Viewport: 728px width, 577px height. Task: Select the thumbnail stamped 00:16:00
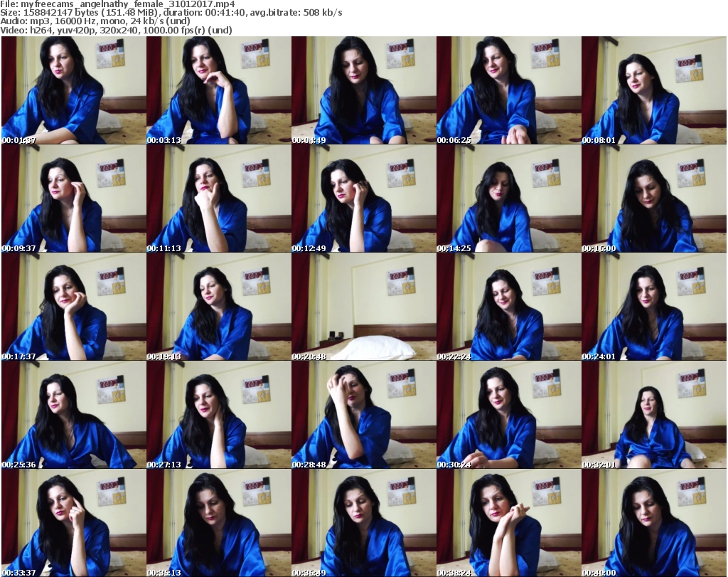[x=654, y=198]
